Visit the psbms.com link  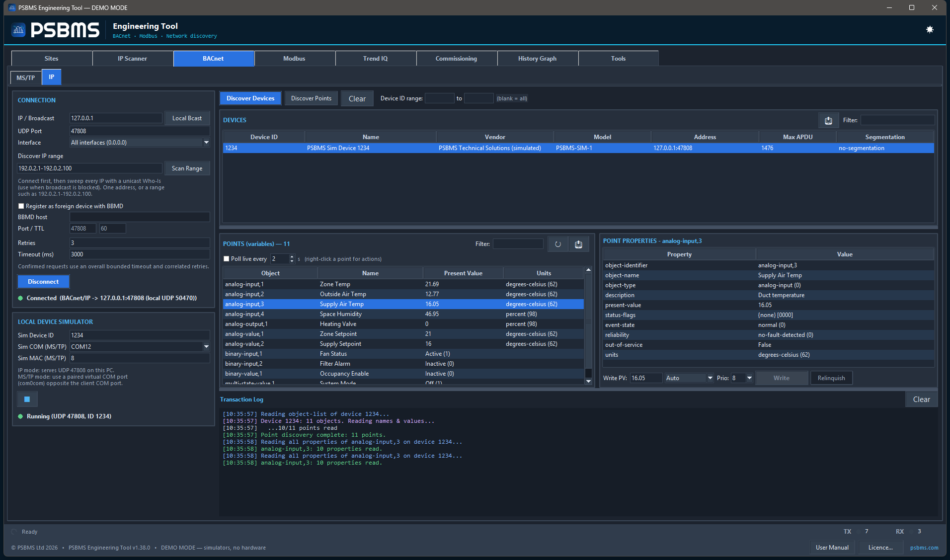click(924, 548)
